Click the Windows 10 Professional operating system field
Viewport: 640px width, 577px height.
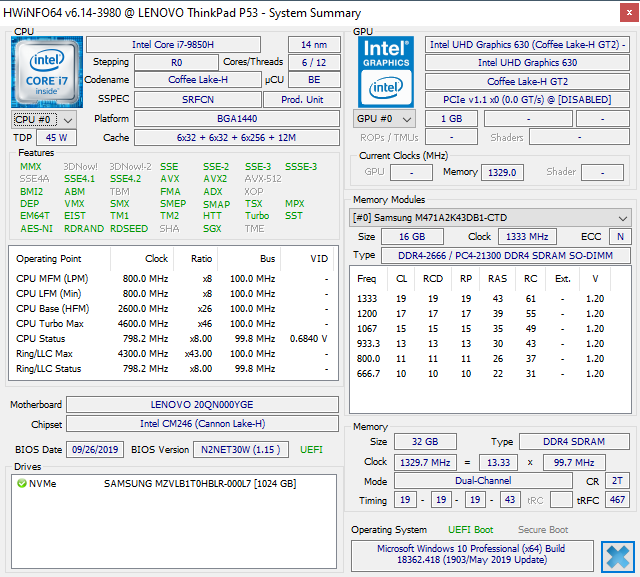click(470, 555)
